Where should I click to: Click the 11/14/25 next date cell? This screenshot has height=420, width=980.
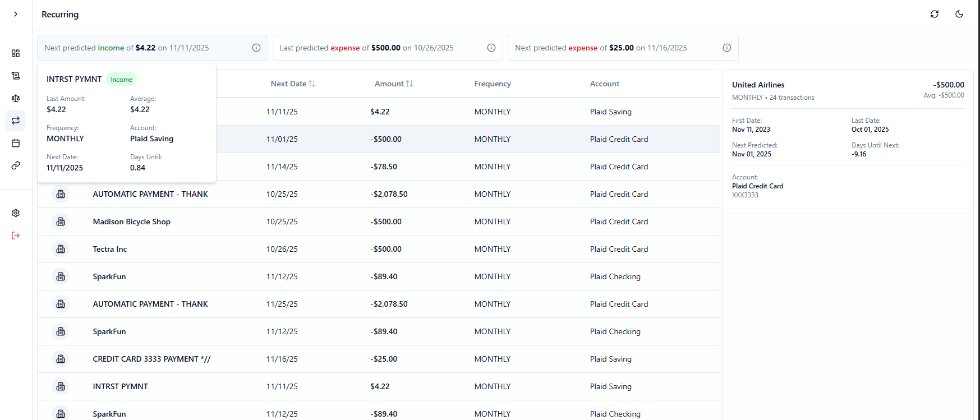[x=282, y=167]
